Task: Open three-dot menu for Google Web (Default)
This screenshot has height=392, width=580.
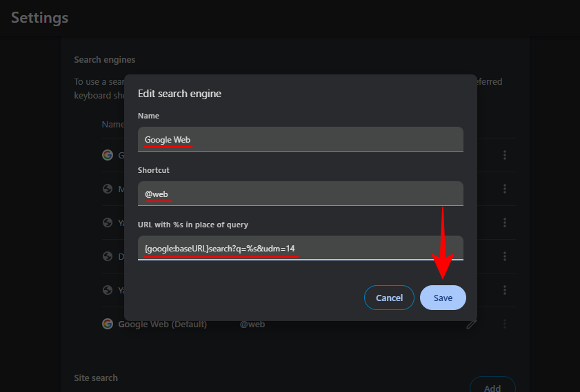Action: (505, 324)
